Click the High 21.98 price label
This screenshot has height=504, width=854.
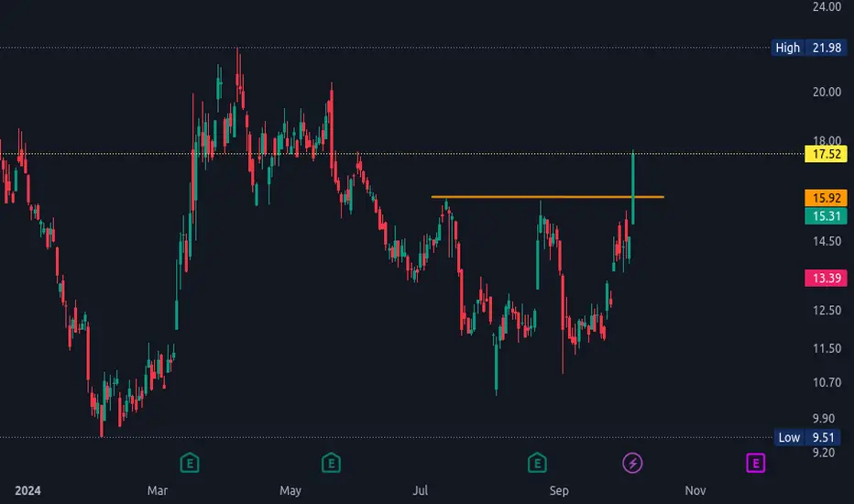click(x=809, y=48)
